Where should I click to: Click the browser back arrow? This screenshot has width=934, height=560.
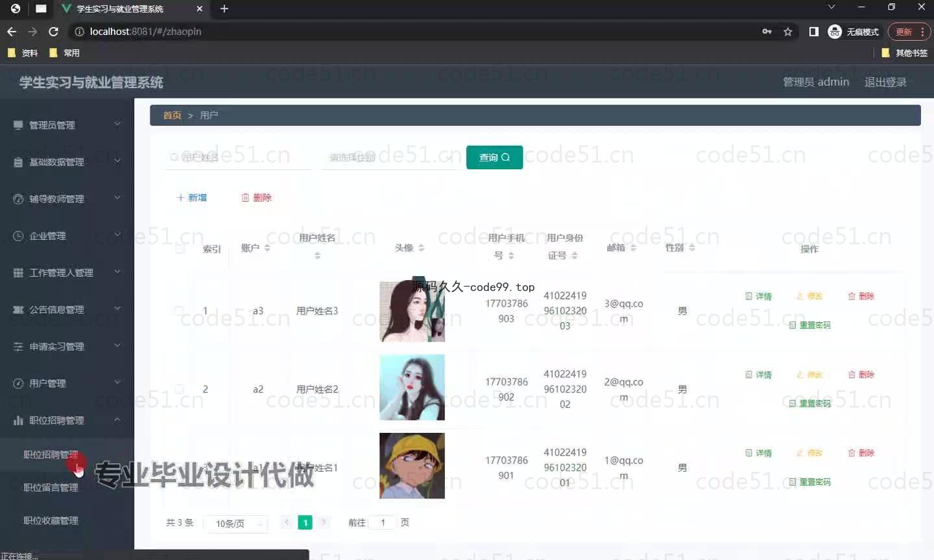coord(12,31)
